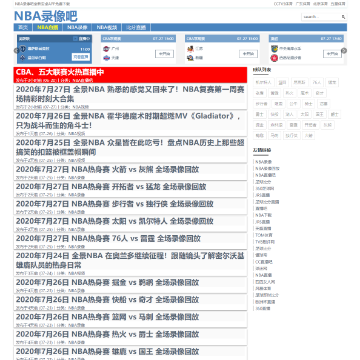The image size is (360, 360).
Task: Click the red team logo in rightmost match card
Action: [274, 58]
